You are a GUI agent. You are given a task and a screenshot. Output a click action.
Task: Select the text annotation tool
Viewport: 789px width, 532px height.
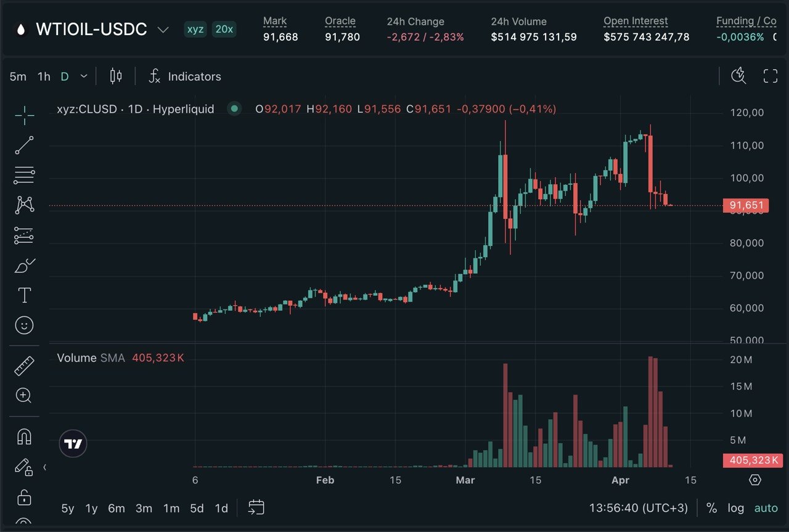pyautogui.click(x=25, y=295)
